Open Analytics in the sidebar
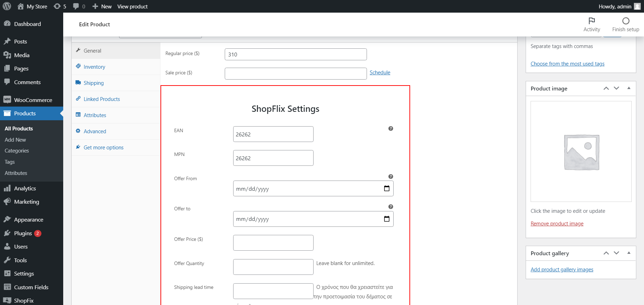This screenshot has height=305, width=644. (32, 188)
